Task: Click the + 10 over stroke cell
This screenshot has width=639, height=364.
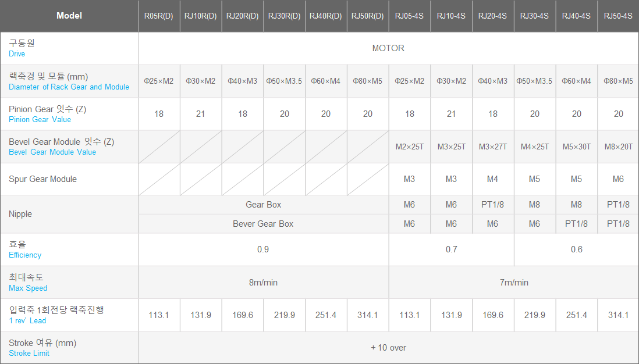Action: point(388,348)
